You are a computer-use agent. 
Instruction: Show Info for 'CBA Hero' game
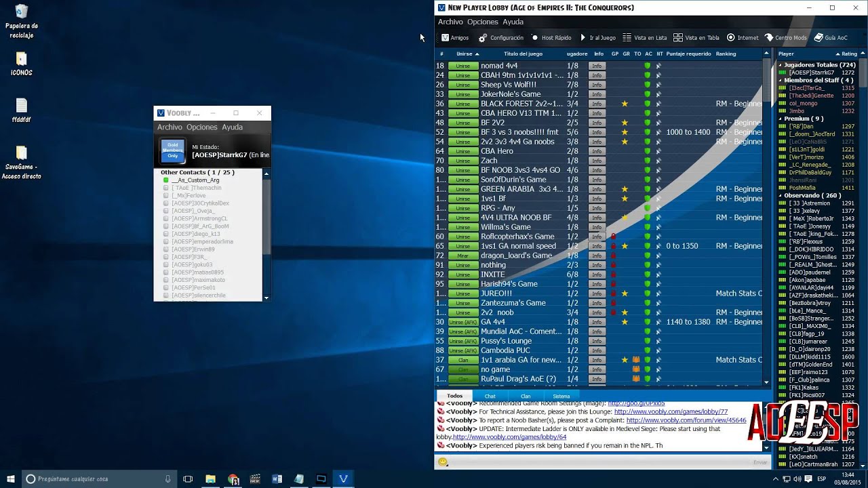pos(597,151)
